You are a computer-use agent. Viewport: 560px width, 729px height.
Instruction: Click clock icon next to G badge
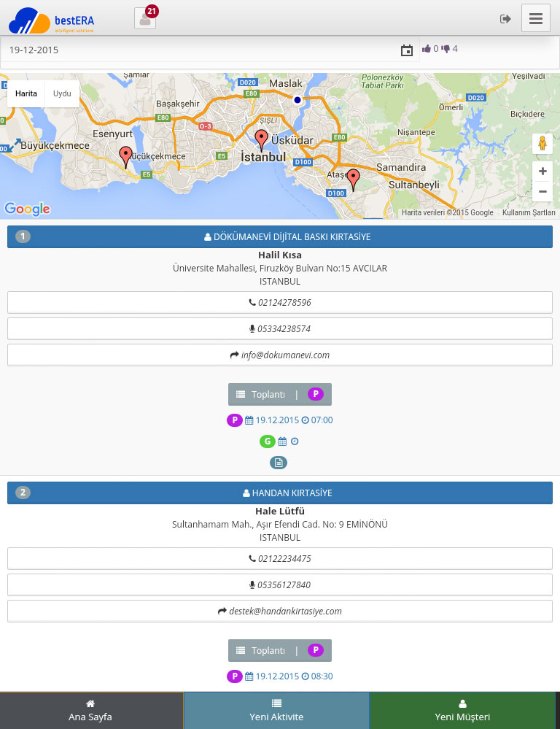[x=295, y=441]
